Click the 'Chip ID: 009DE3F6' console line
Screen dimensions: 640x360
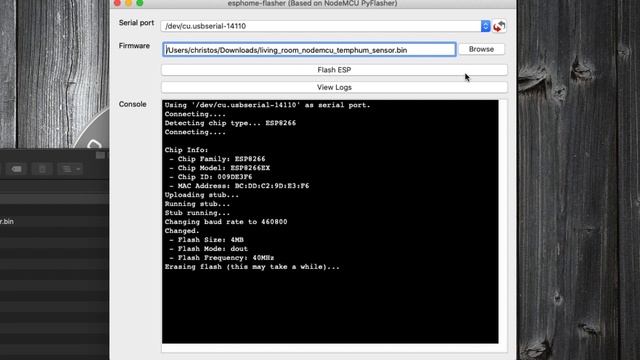coord(215,177)
